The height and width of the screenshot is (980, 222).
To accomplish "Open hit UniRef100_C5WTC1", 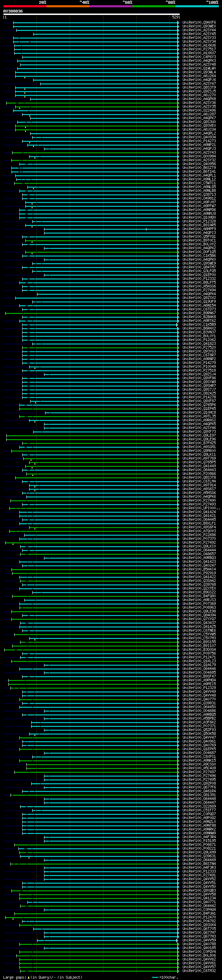I will click(199, 183).
